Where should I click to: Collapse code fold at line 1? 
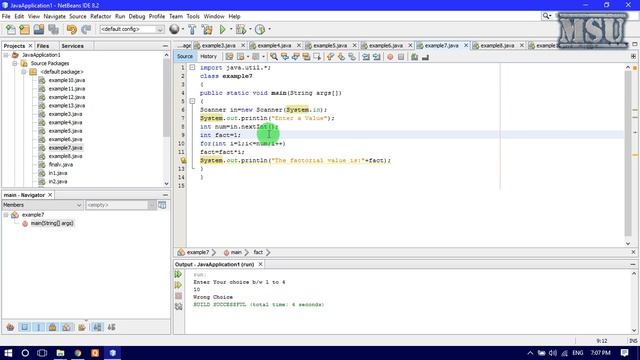(192, 67)
